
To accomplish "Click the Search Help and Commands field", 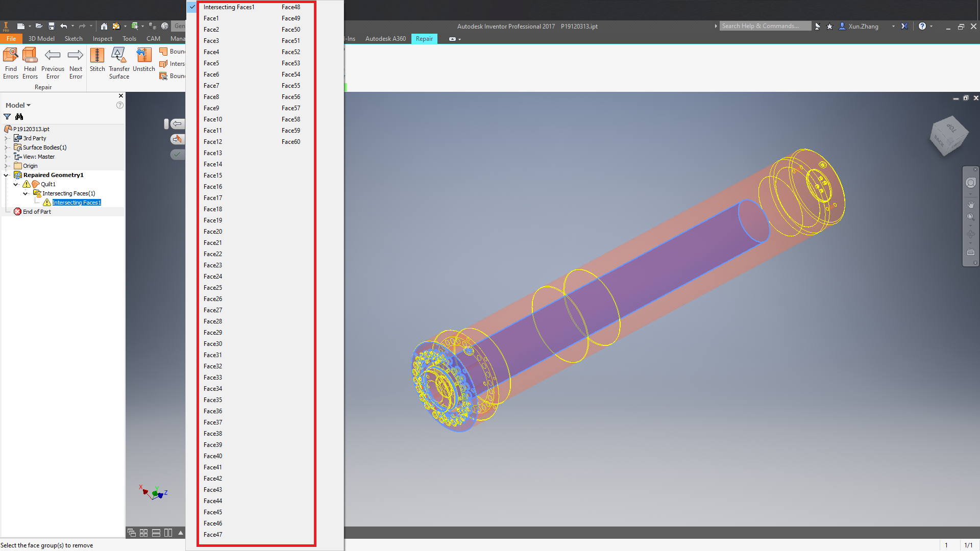I will pos(765,26).
